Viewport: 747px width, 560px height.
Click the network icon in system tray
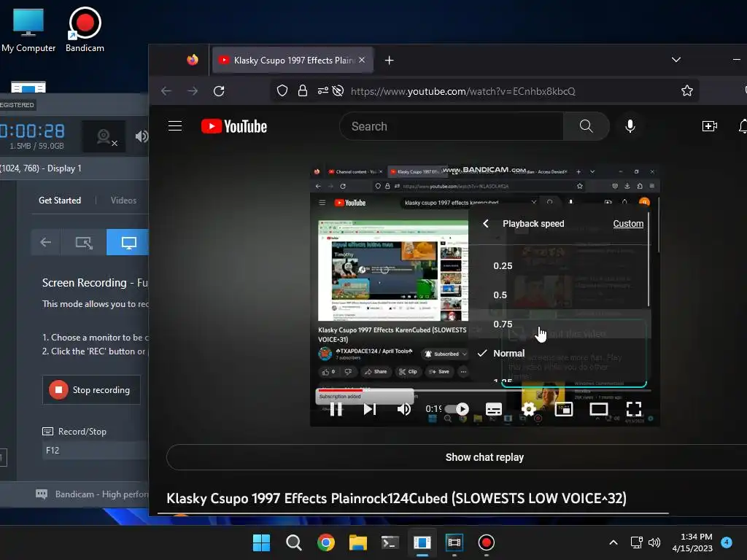pyautogui.click(x=636, y=542)
